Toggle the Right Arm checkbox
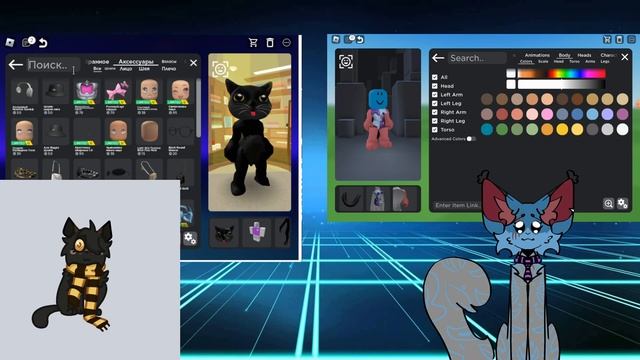 coord(435,112)
